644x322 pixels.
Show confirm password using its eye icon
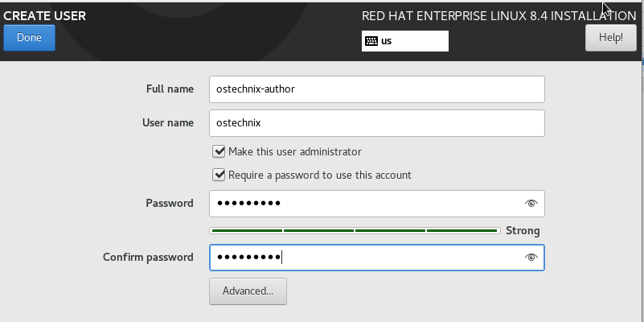[531, 258]
